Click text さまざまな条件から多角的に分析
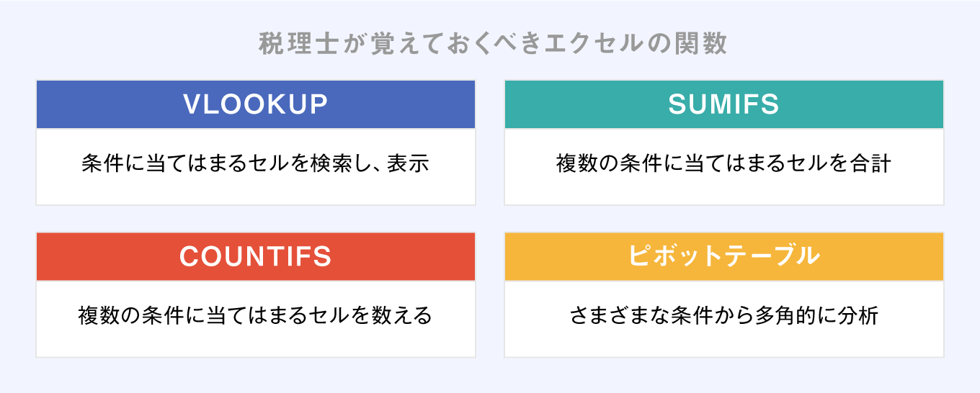 (x=724, y=316)
